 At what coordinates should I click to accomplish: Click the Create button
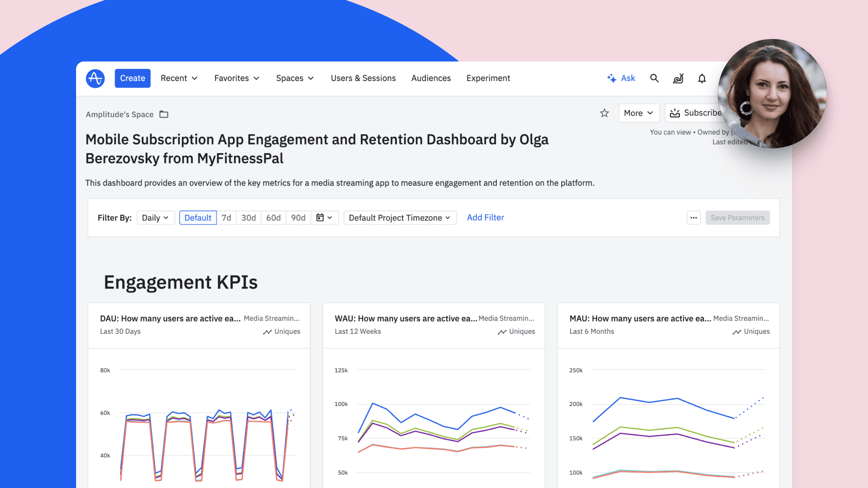point(132,78)
